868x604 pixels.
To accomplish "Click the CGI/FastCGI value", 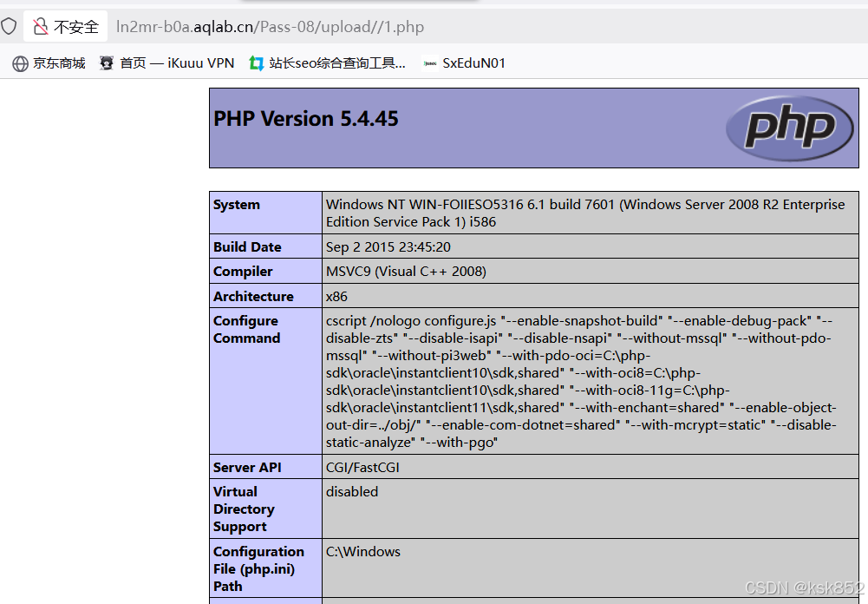I will pos(362,467).
